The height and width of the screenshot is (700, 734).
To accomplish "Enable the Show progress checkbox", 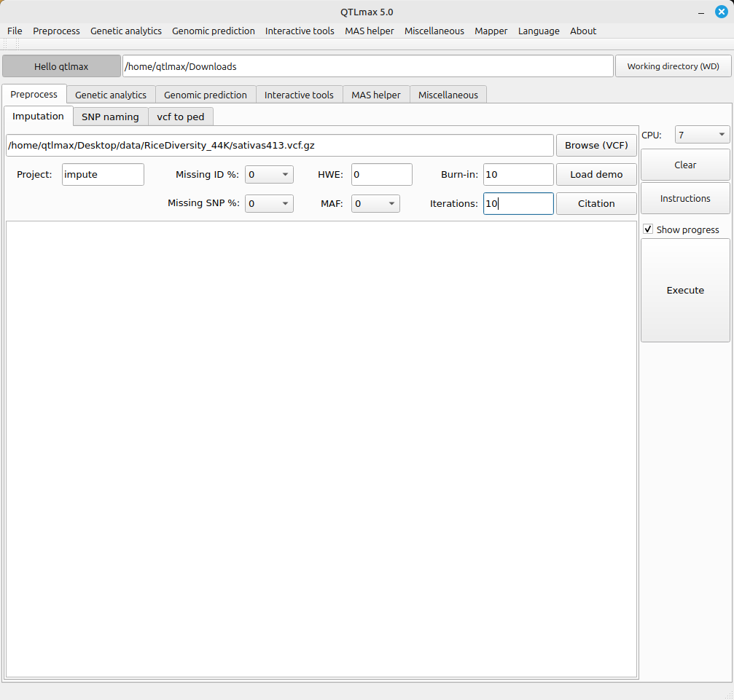I will point(648,229).
